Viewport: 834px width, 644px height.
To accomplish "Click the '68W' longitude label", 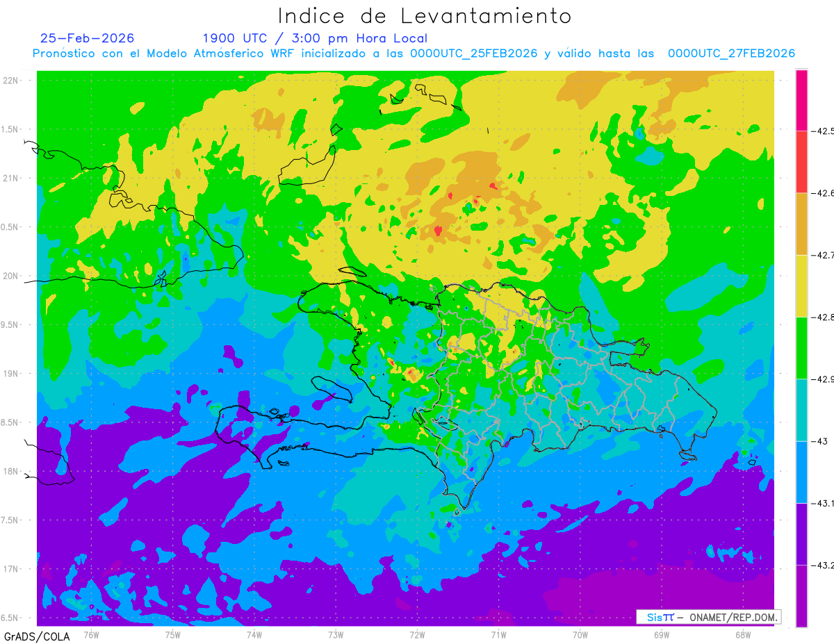I will point(742,634).
